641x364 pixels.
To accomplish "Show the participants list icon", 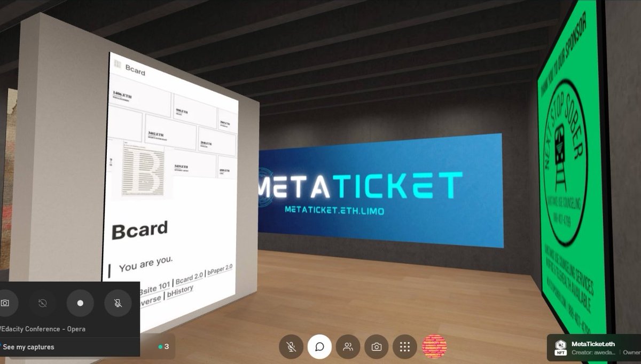I will pos(348,347).
